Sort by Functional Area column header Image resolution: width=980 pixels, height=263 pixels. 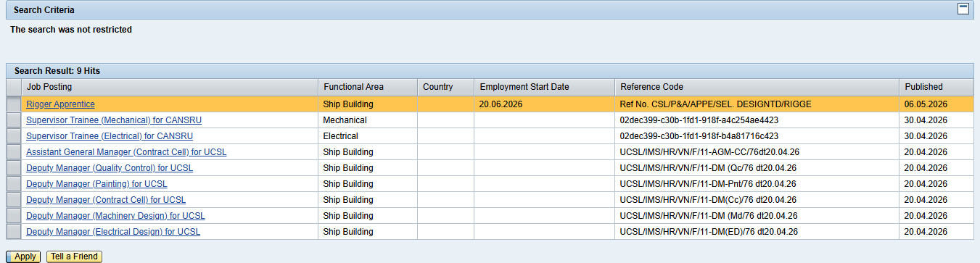point(368,87)
